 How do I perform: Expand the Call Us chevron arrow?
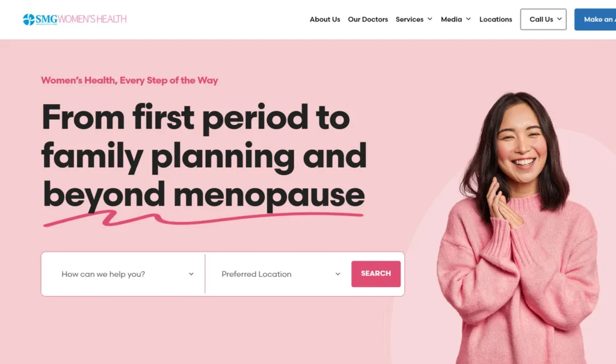[x=559, y=19]
